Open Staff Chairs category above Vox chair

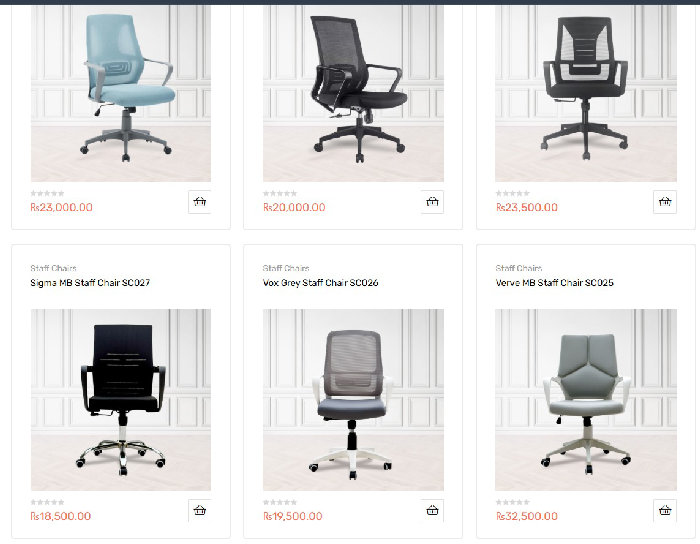(x=286, y=268)
